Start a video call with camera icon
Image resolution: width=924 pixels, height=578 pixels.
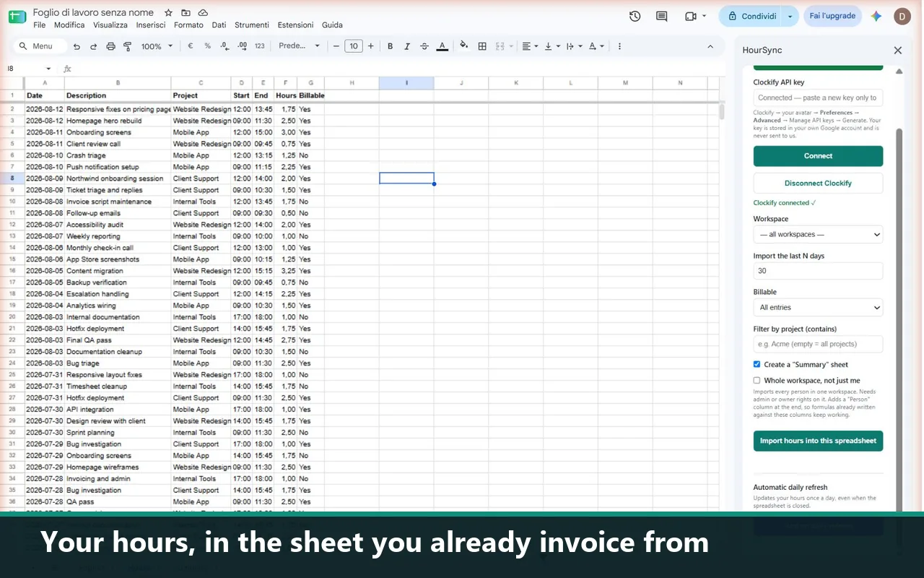(x=691, y=16)
